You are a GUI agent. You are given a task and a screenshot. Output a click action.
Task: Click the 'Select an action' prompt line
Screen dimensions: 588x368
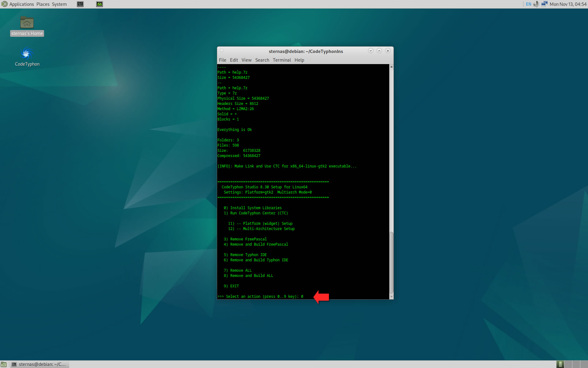point(260,297)
